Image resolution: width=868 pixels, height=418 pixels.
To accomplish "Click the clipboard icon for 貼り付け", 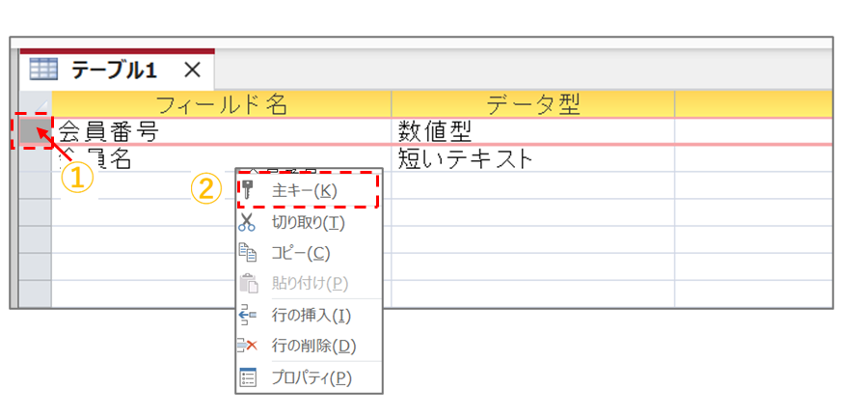I will click(248, 284).
